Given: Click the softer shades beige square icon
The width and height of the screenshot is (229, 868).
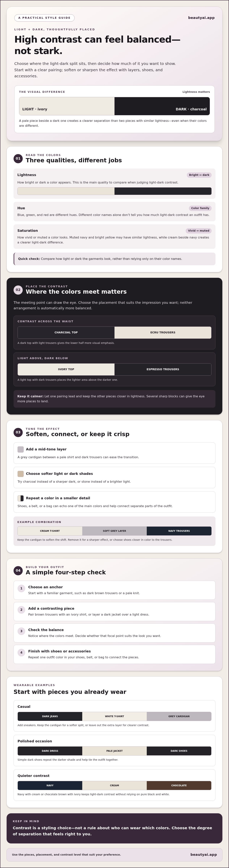Looking at the screenshot, I should click(21, 474).
